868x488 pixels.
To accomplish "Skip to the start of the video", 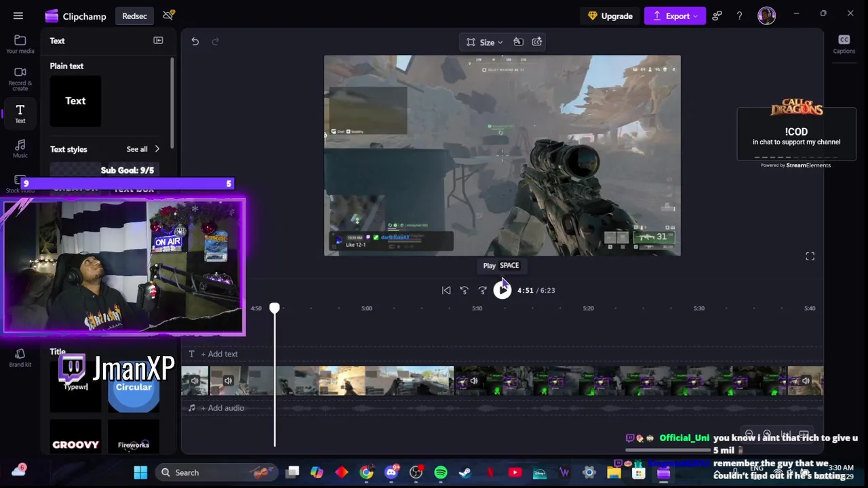I will pos(446,290).
